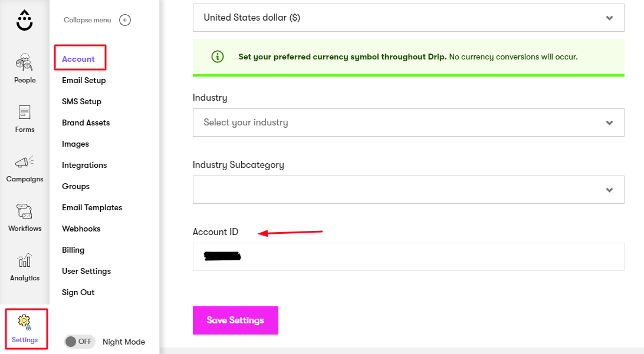Click the Save Settings button
This screenshot has width=644, height=354.
235,320
